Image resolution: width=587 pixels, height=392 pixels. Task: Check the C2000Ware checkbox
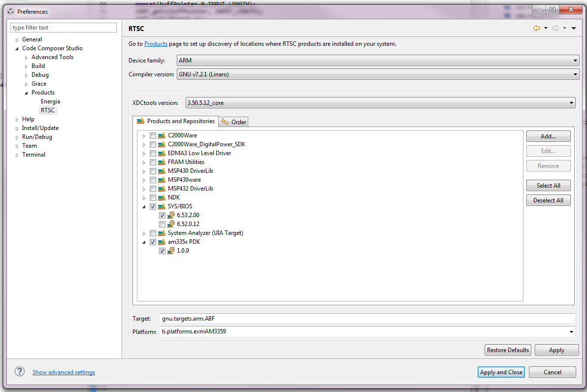pos(153,135)
